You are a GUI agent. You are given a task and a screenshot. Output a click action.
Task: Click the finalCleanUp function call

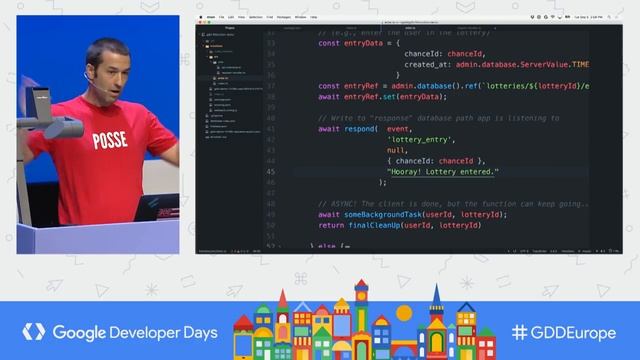(x=374, y=225)
